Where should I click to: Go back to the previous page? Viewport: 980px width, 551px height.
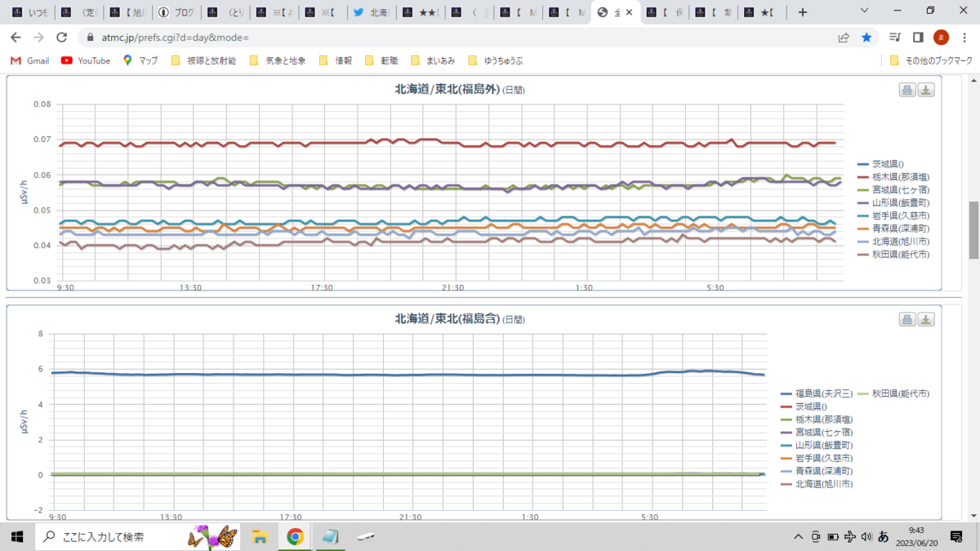(16, 38)
